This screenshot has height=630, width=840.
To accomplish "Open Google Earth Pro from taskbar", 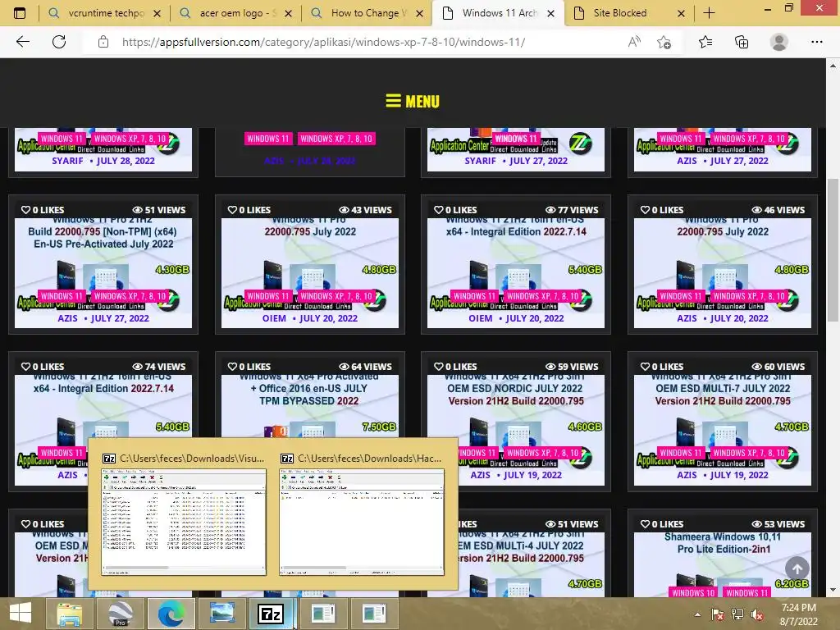I will click(120, 614).
